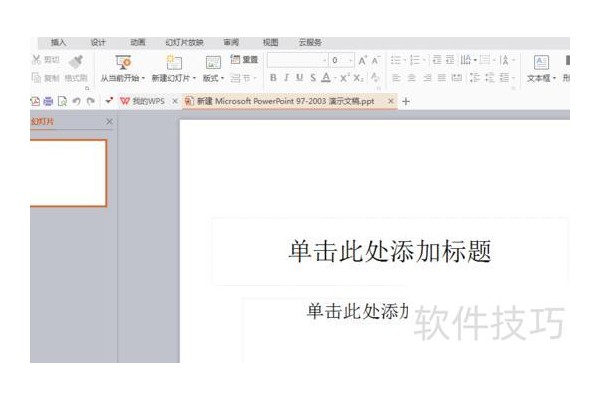Click the Clear Formatting icon
Screen dimensions: 600x400
tap(375, 78)
